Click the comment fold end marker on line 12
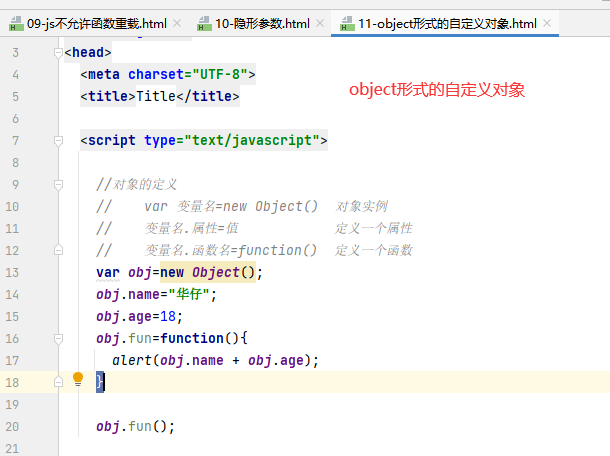The width and height of the screenshot is (610, 456). coord(58,250)
